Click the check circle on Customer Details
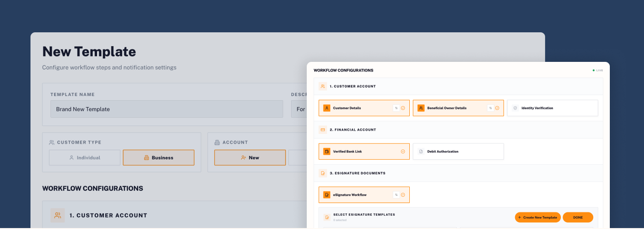The height and width of the screenshot is (229, 644). (x=403, y=108)
